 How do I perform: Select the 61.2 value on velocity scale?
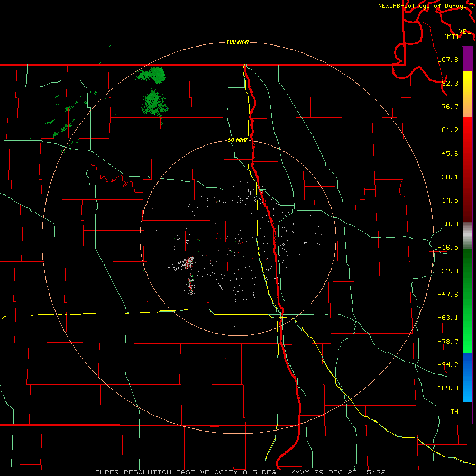pyautogui.click(x=450, y=130)
